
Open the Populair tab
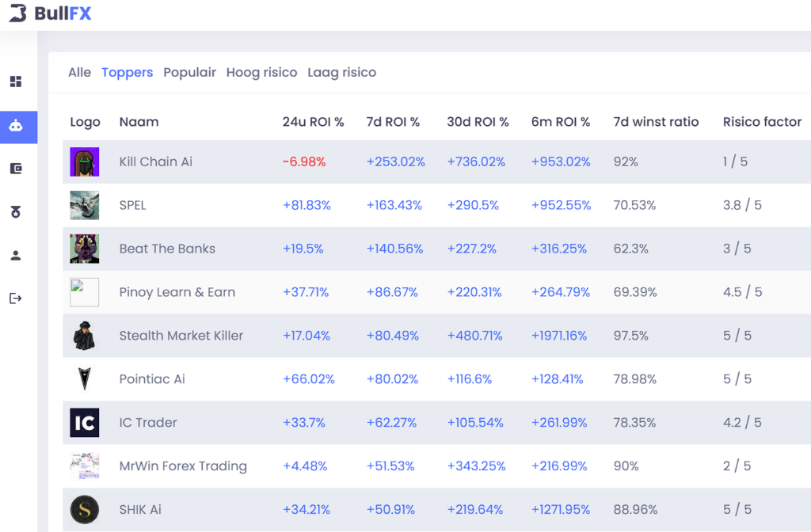pyautogui.click(x=189, y=72)
